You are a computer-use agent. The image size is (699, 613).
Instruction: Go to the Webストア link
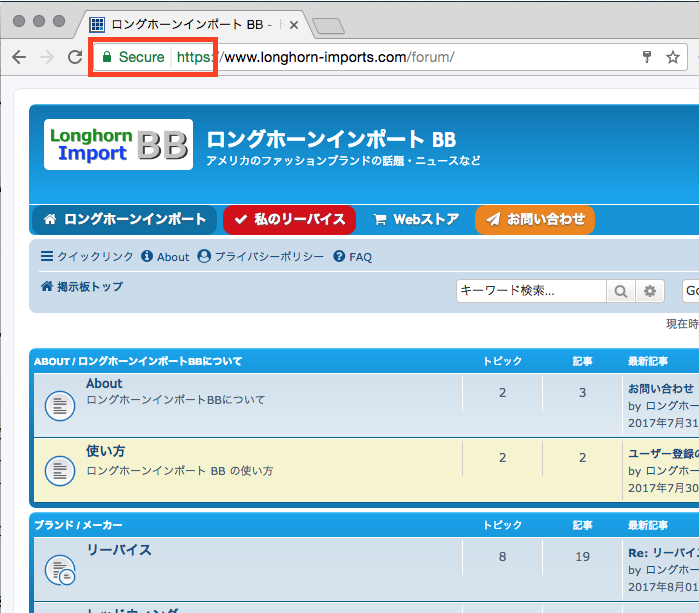tap(416, 219)
